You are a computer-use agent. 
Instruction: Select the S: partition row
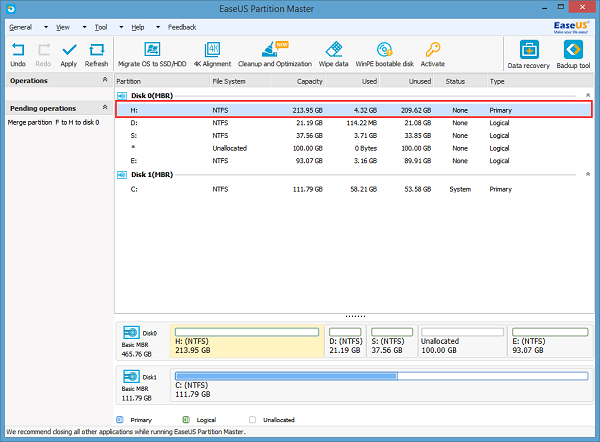point(354,135)
